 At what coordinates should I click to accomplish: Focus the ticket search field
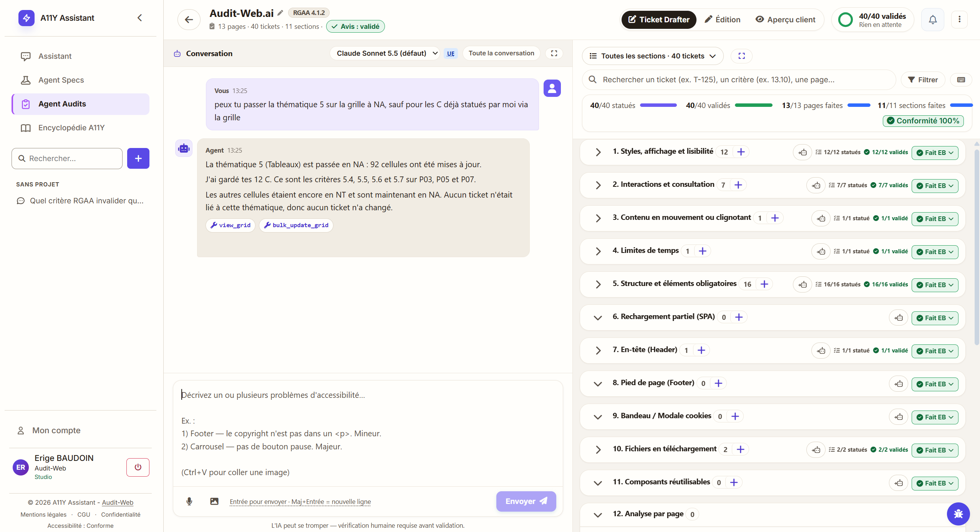[x=739, y=80]
